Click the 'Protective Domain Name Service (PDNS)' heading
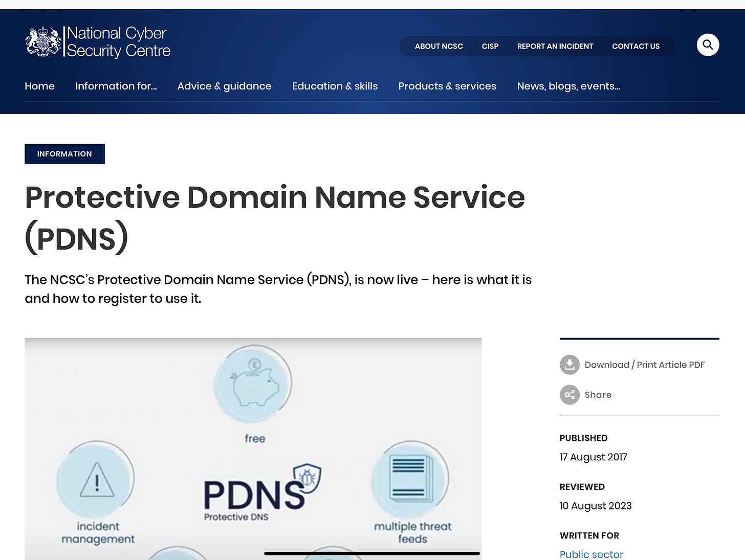 (x=275, y=218)
